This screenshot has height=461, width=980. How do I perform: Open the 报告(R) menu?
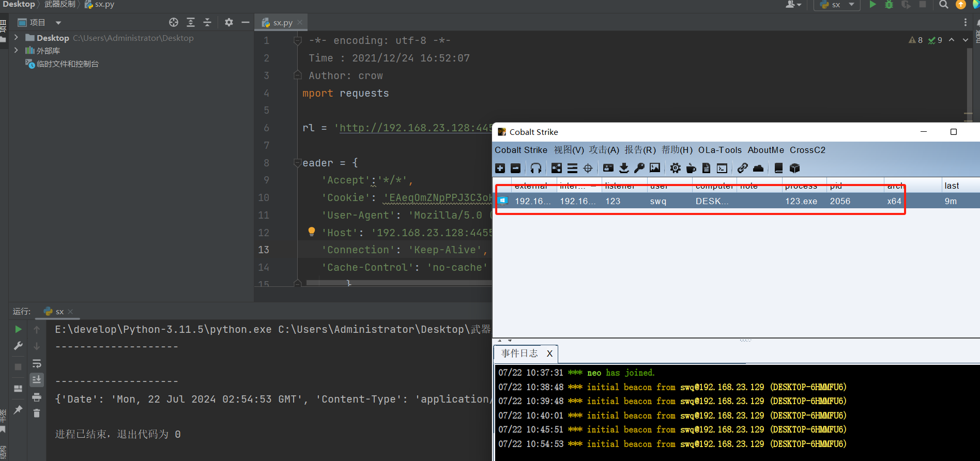tap(640, 150)
